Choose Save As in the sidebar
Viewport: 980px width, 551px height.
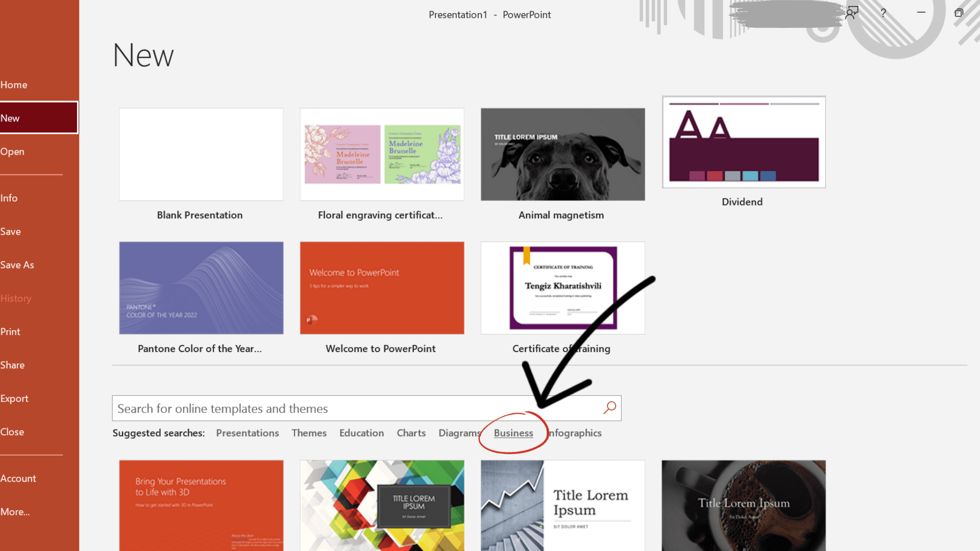pos(17,265)
